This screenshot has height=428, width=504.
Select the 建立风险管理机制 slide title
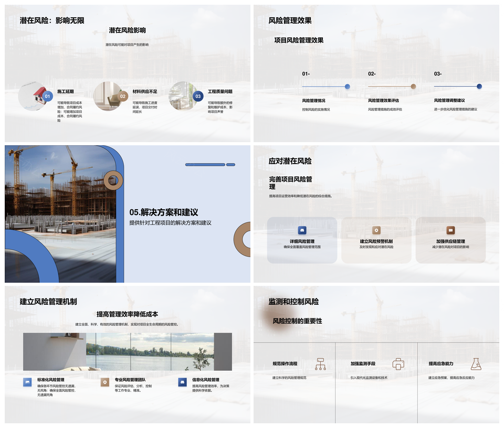(48, 302)
